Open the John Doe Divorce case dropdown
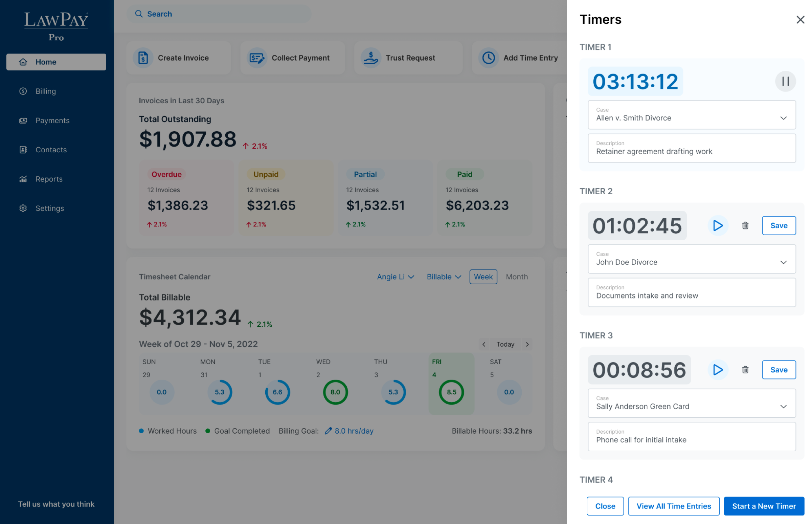 783,262
